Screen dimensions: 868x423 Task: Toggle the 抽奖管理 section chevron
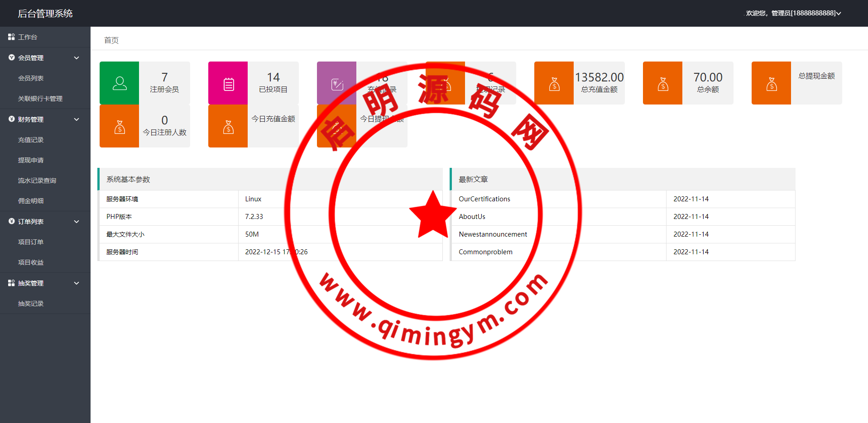77,283
